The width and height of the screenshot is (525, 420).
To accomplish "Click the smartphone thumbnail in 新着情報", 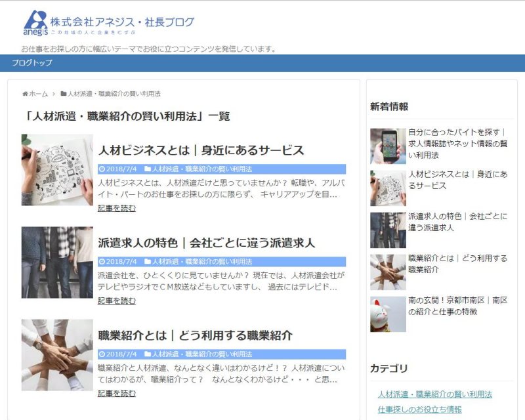I will point(388,146).
